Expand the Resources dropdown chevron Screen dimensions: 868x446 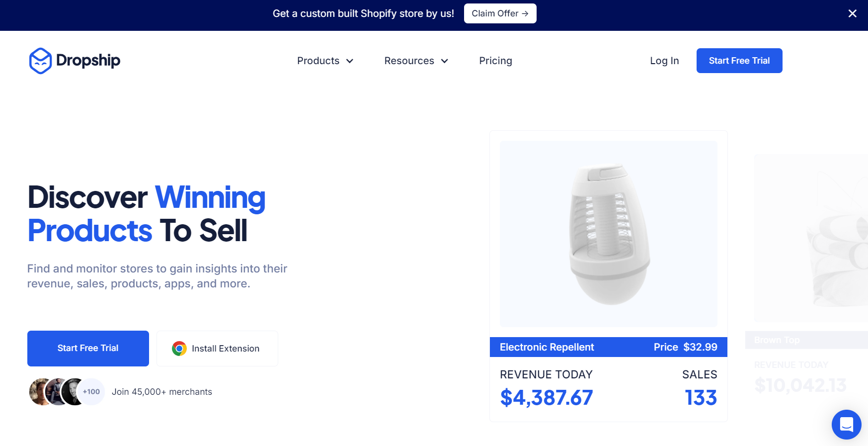(445, 61)
